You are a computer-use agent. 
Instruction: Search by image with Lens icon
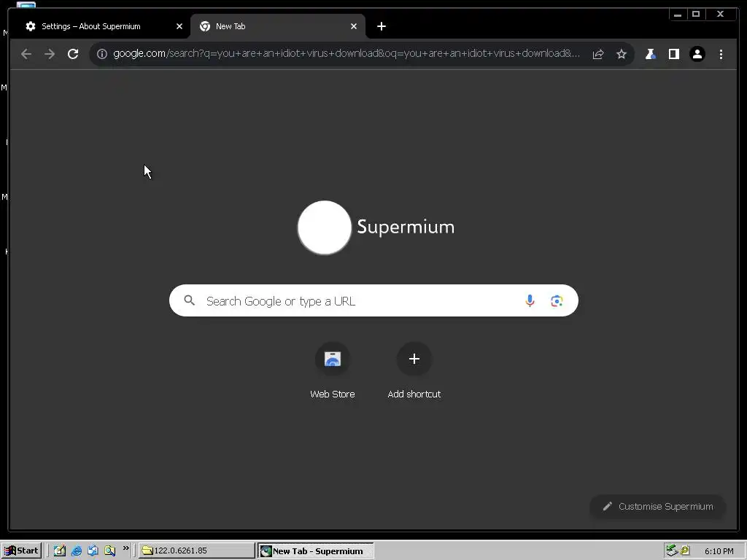click(x=557, y=300)
